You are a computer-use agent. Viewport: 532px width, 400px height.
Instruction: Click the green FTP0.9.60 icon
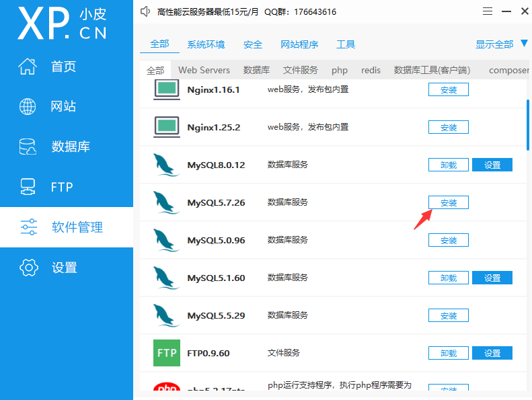[x=167, y=353]
